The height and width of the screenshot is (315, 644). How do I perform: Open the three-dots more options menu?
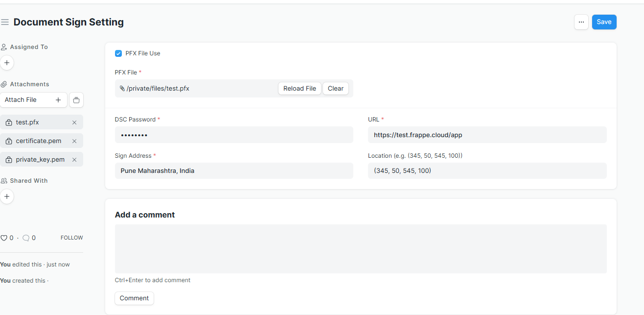[581, 22]
